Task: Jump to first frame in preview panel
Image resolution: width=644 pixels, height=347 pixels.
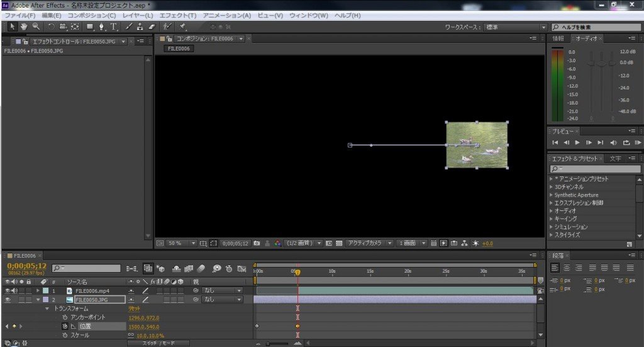Action: coord(555,142)
